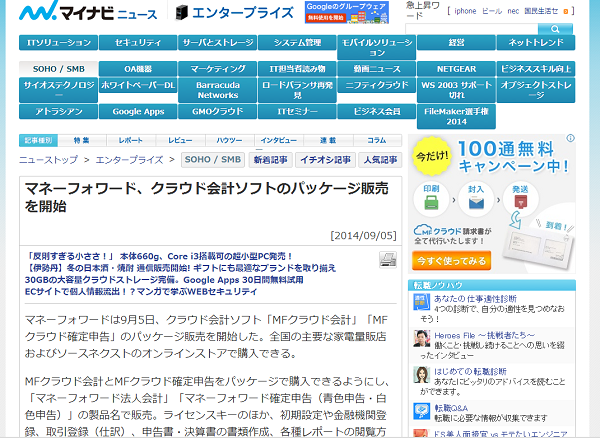Select the インタビュー article type tab
Image resolution: width=600 pixels, height=438 pixels.
[279, 140]
